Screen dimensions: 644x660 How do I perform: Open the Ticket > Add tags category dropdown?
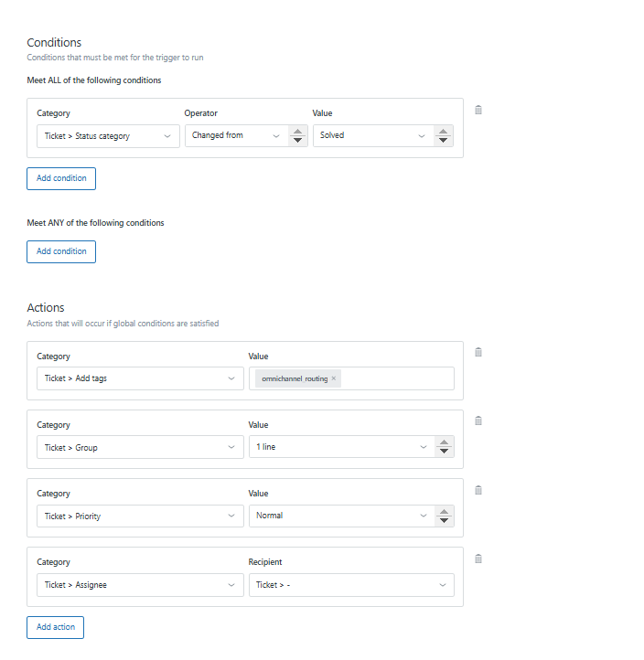140,378
